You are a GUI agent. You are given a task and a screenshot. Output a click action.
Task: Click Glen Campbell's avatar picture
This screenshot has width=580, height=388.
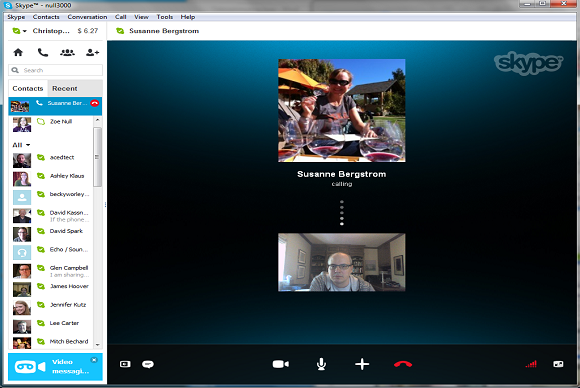(22, 271)
